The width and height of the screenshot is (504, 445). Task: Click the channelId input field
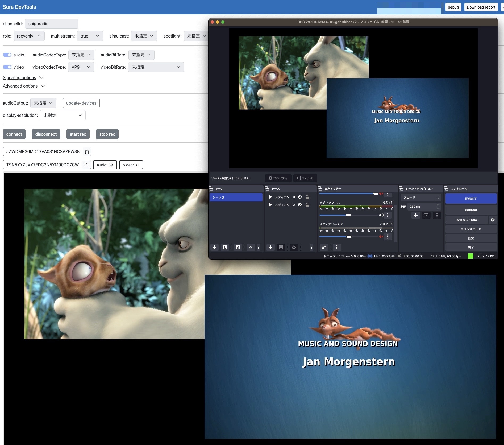pyautogui.click(x=52, y=24)
